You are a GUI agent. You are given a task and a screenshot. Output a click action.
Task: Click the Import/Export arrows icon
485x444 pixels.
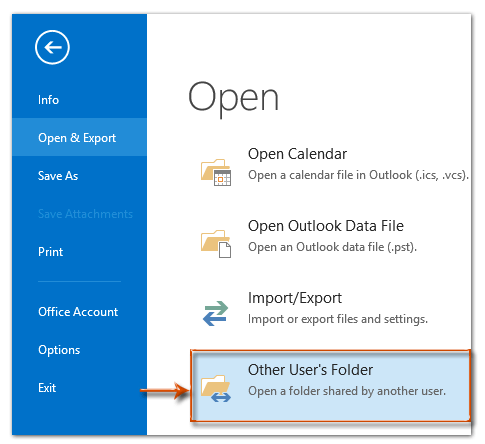(x=216, y=313)
